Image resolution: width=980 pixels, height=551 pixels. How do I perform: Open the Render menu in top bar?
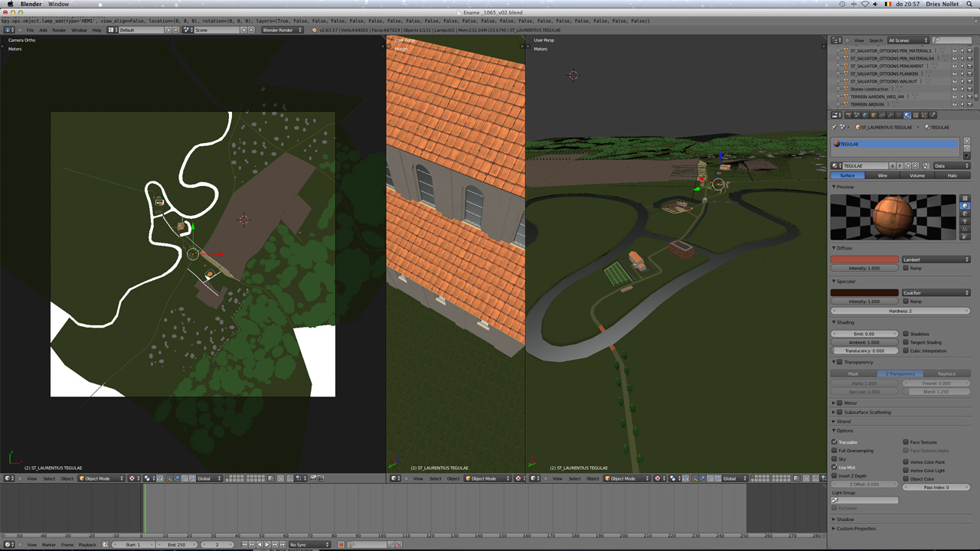point(59,30)
